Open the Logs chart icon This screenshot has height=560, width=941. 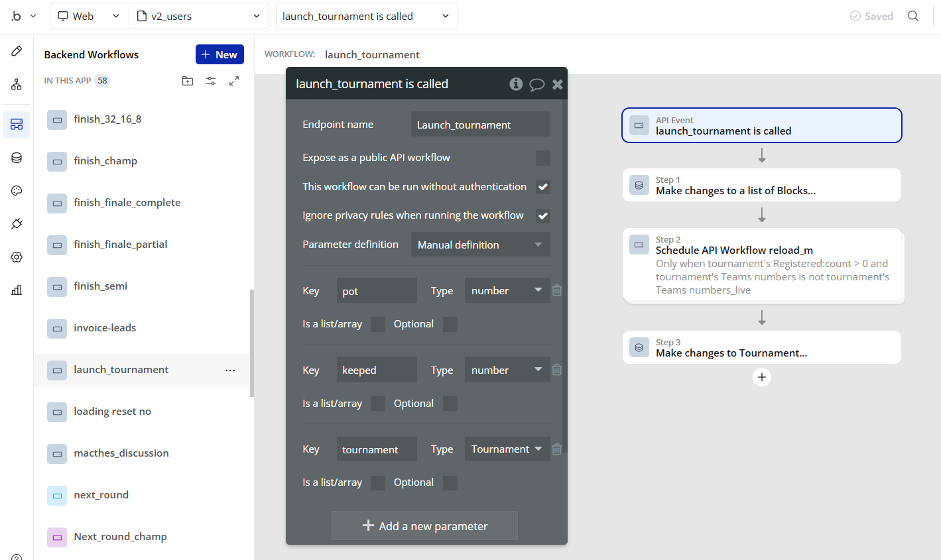click(17, 290)
